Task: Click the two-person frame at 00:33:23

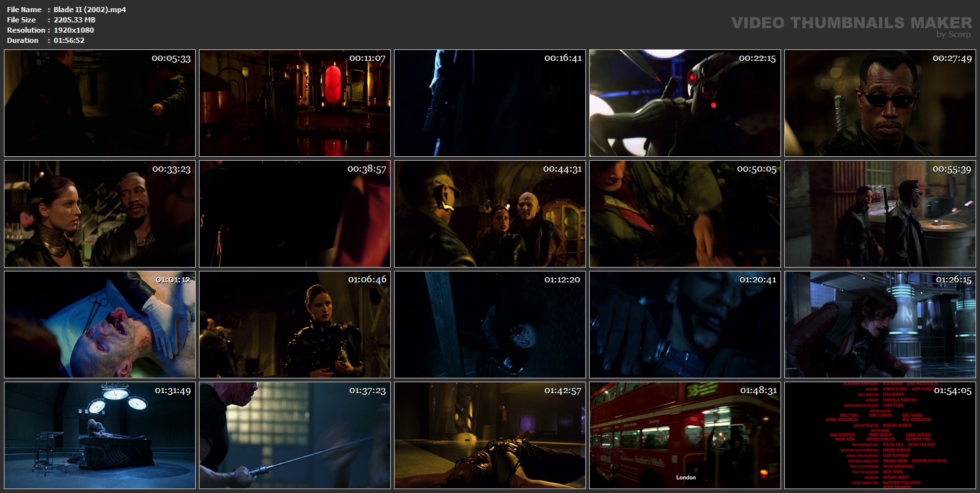Action: click(100, 214)
